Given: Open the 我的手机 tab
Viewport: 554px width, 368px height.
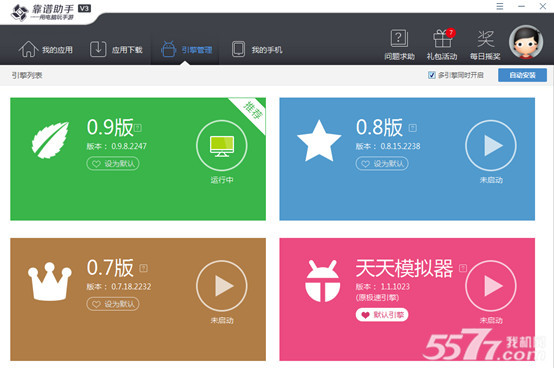Looking at the screenshot, I should pyautogui.click(x=257, y=49).
